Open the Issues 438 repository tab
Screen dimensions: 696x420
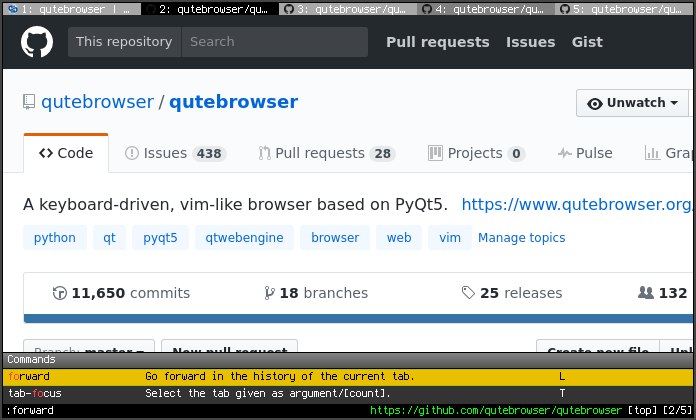pyautogui.click(x=176, y=153)
